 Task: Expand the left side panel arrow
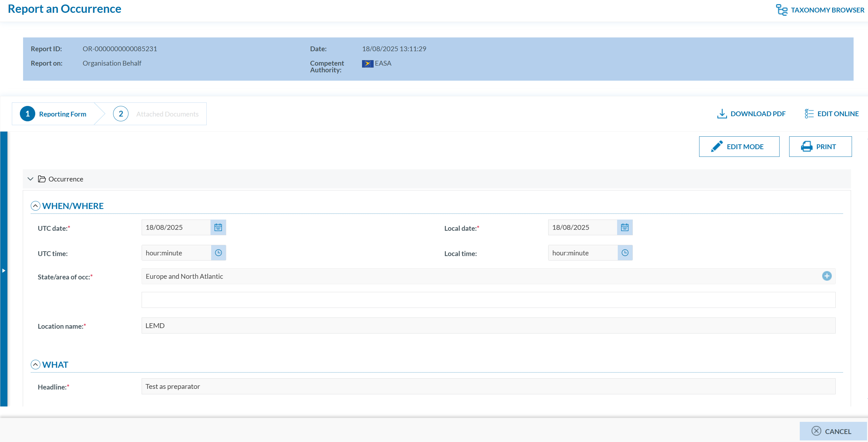point(4,270)
